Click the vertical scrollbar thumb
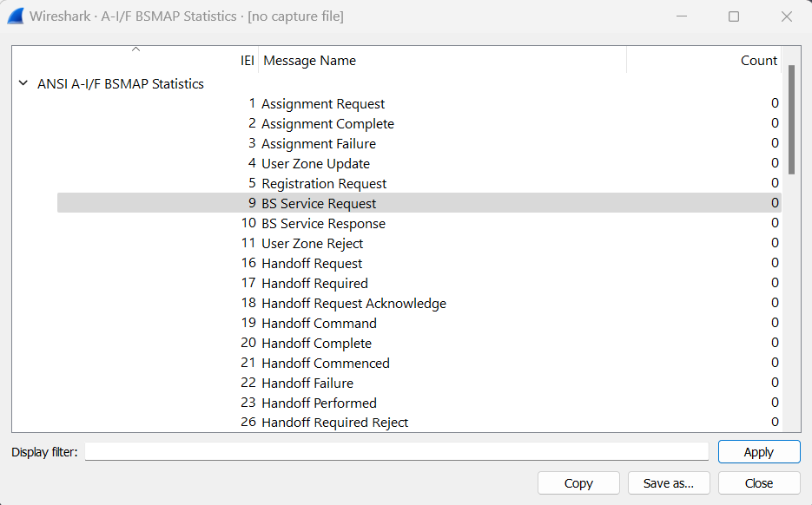Screen dimensions: 812x505 point(791,119)
